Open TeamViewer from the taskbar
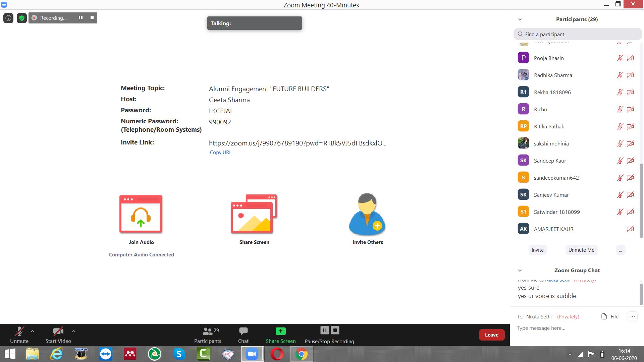The height and width of the screenshot is (362, 644). [106, 354]
